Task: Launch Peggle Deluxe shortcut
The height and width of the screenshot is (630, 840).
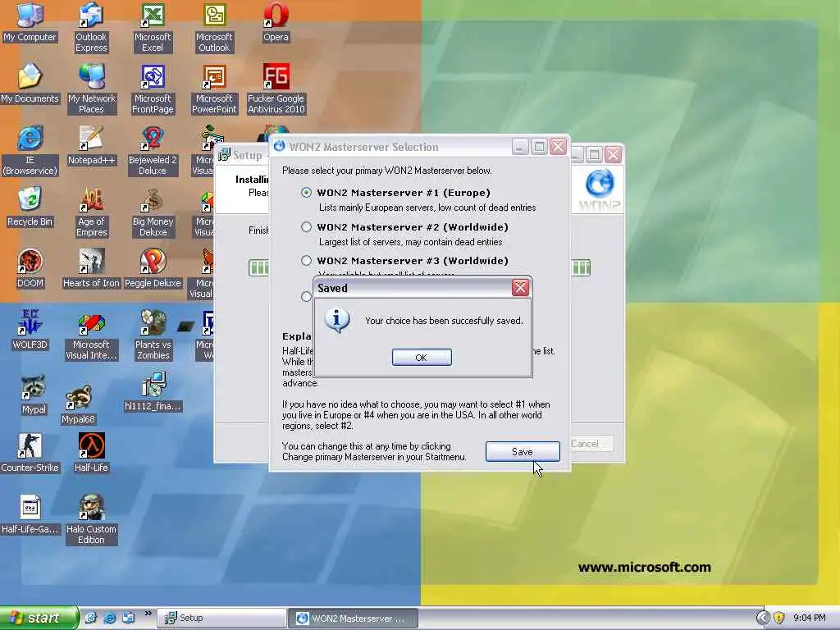Action: pyautogui.click(x=153, y=268)
